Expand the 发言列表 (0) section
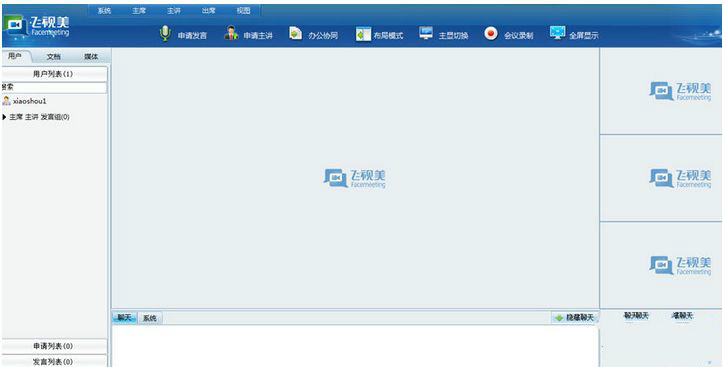Image resolution: width=723 pixels, height=367 pixels. click(x=54, y=361)
